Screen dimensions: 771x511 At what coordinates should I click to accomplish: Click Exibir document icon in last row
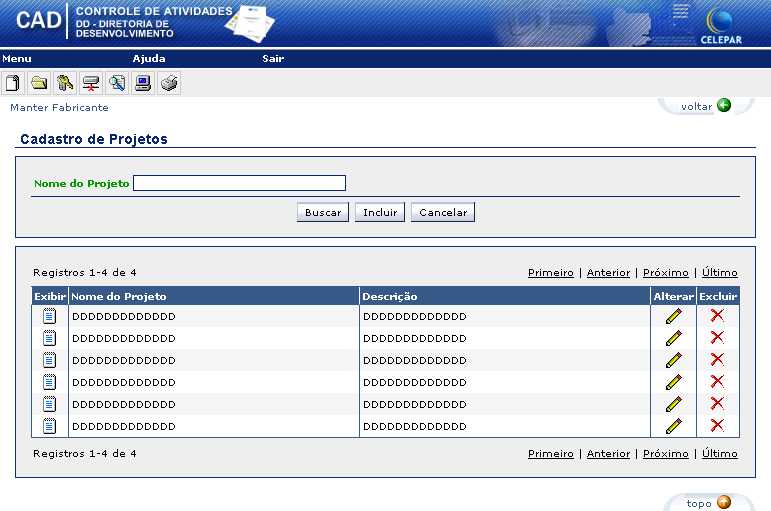[x=49, y=426]
